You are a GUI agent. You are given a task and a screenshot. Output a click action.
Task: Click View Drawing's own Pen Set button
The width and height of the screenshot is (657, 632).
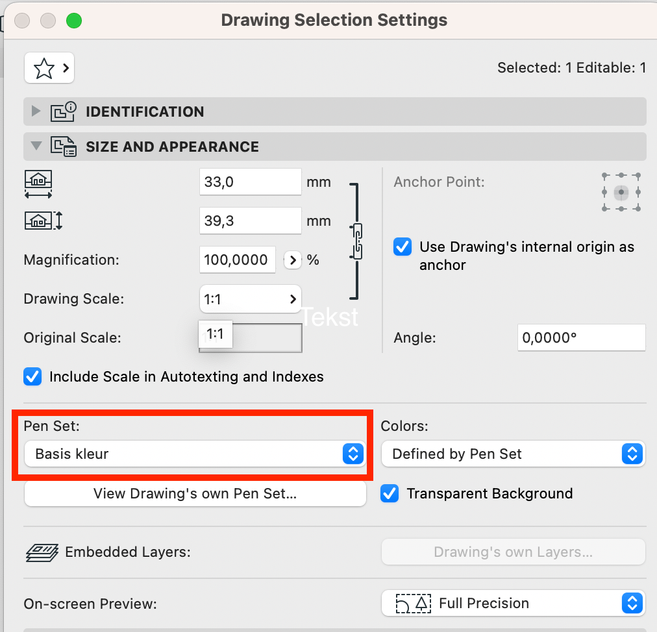(195, 493)
